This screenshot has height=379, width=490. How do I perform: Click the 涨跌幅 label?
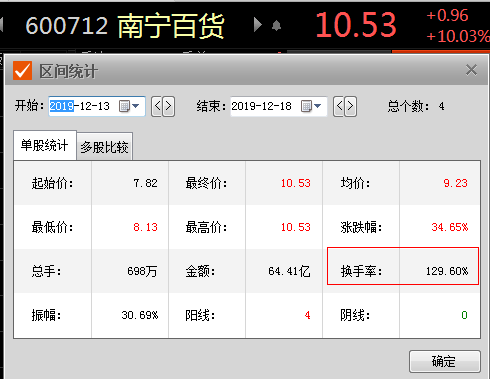pos(361,227)
